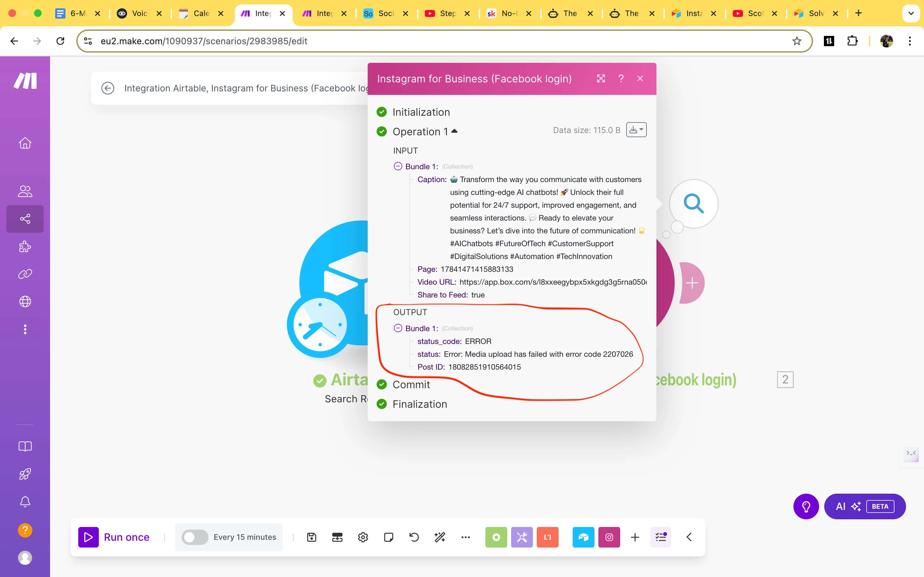Collapse the OUTPUT Bundle 1 collection
This screenshot has width=924, height=577.
(x=398, y=328)
